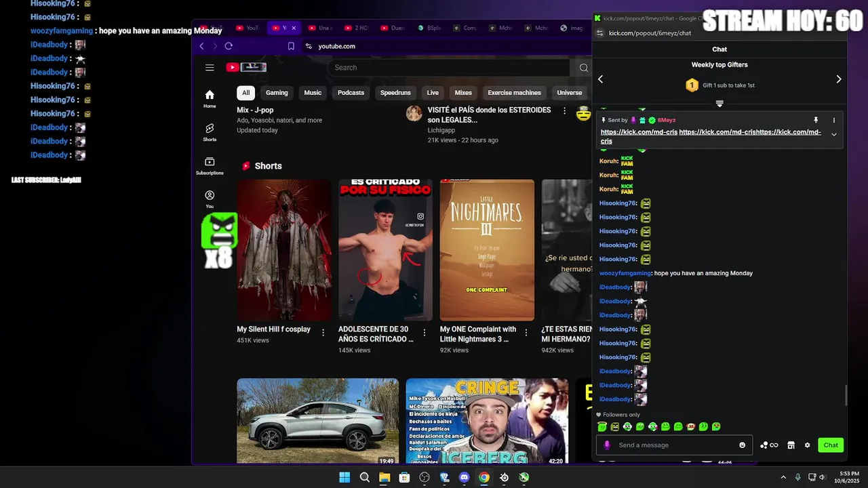Viewport: 868px width, 488px height.
Task: Select the Exercise machines filter chip
Action: coord(514,93)
